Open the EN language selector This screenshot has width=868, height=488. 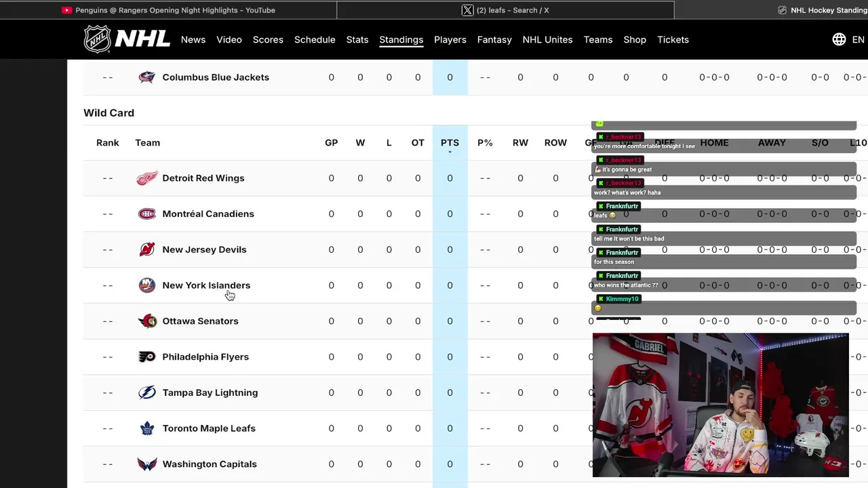(858, 39)
